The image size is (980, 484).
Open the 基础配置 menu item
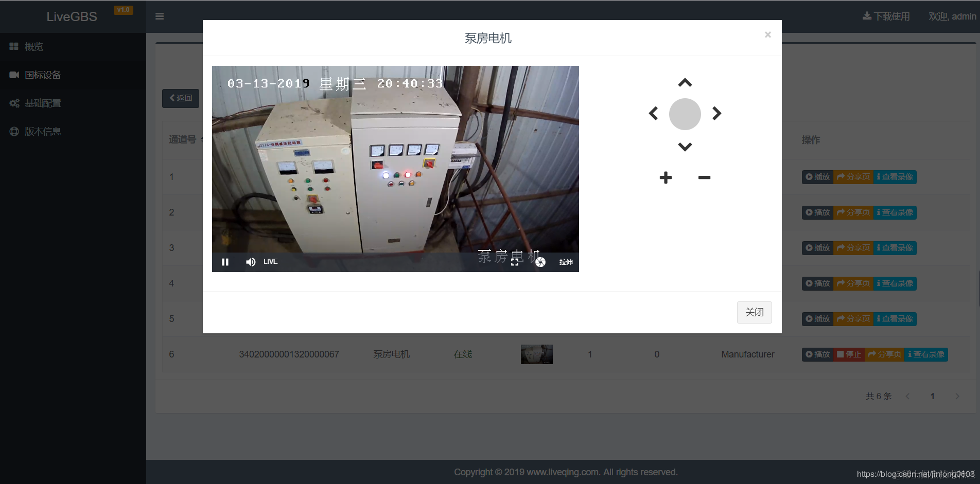point(73,103)
